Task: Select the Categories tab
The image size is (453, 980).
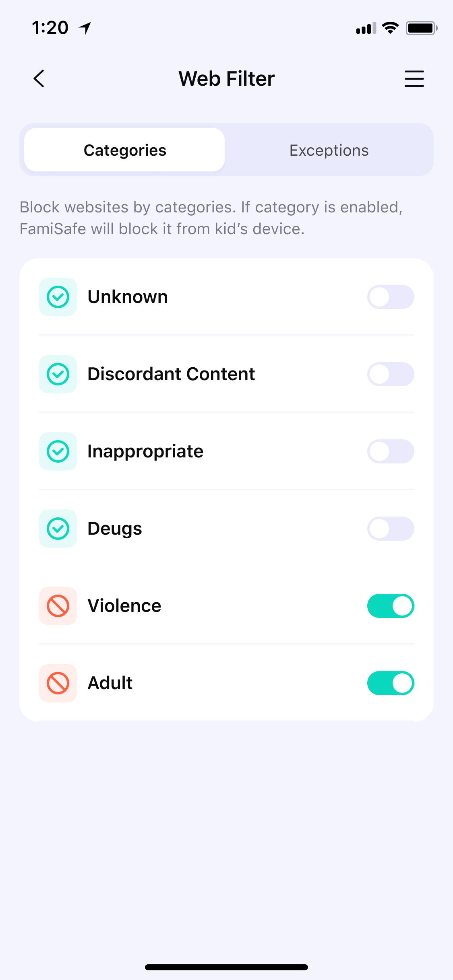Action: (124, 150)
